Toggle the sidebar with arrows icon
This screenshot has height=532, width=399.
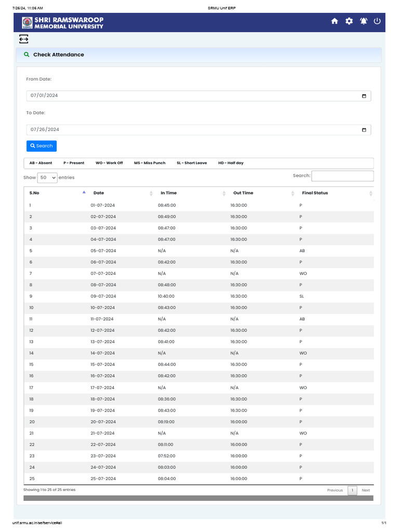24,39
